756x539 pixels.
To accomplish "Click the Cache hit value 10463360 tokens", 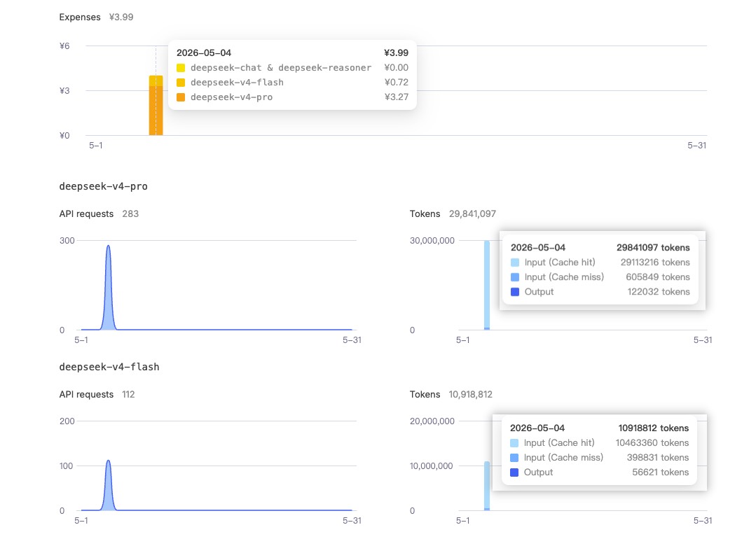I will 652,442.
